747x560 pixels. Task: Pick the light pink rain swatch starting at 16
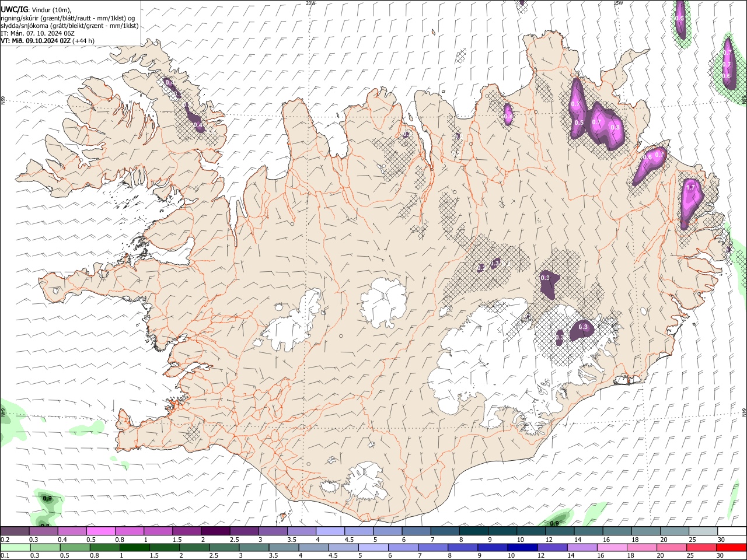coord(612,547)
